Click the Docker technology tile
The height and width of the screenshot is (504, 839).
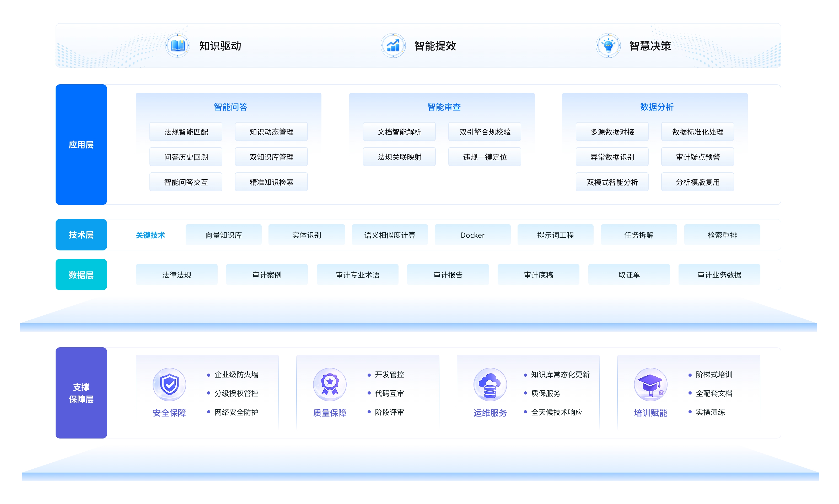472,235
